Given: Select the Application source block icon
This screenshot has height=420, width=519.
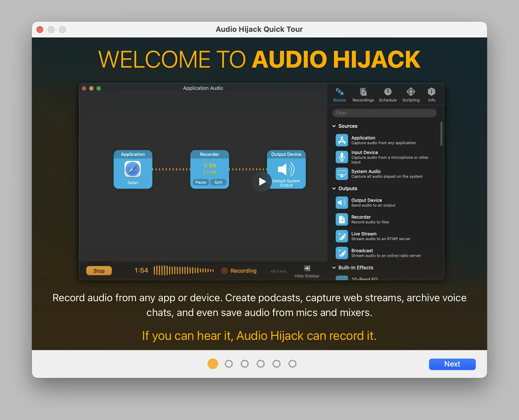Looking at the screenshot, I should click(x=342, y=140).
